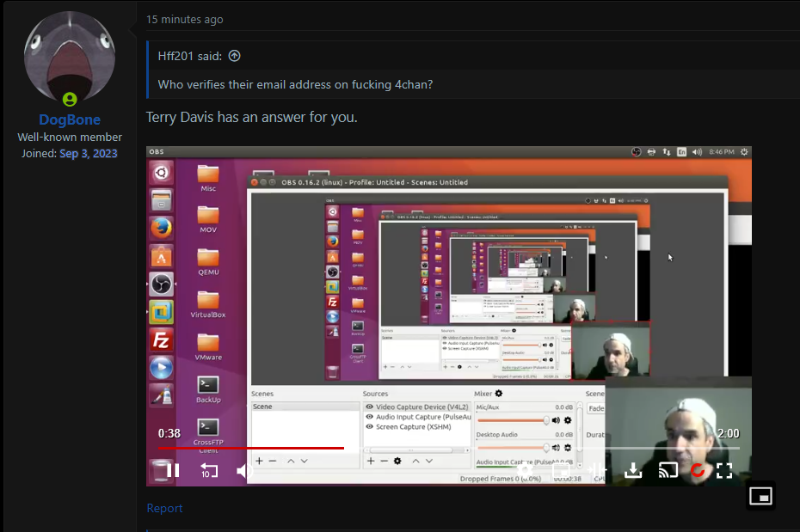Click the OBS icon in large launcher
Screen dimensions: 800x532
[161, 284]
